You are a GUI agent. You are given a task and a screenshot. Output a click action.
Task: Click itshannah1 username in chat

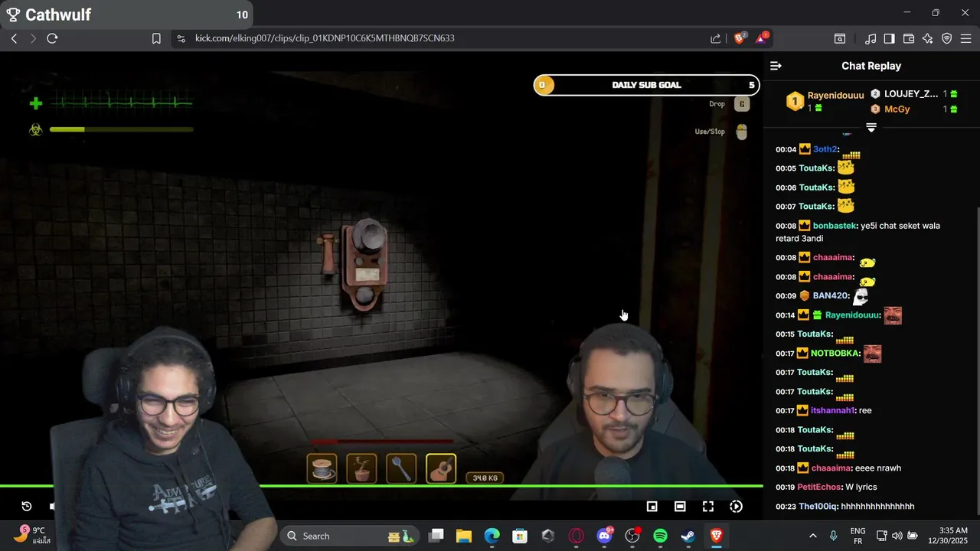832,410
